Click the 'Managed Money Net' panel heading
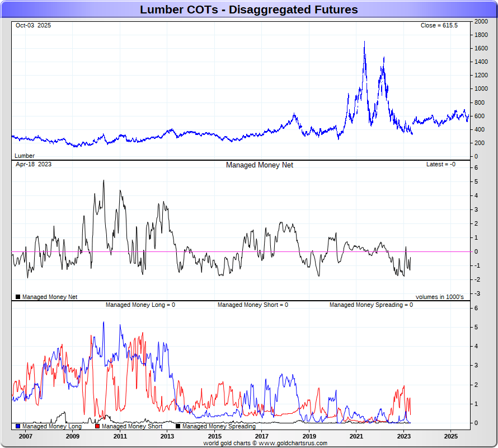Screen dimensions: 498x448 coord(260,165)
